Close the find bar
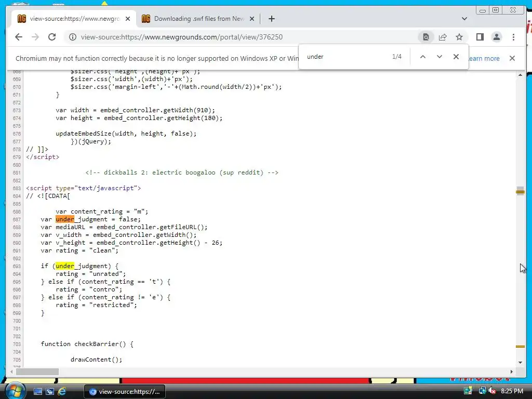 [456, 57]
